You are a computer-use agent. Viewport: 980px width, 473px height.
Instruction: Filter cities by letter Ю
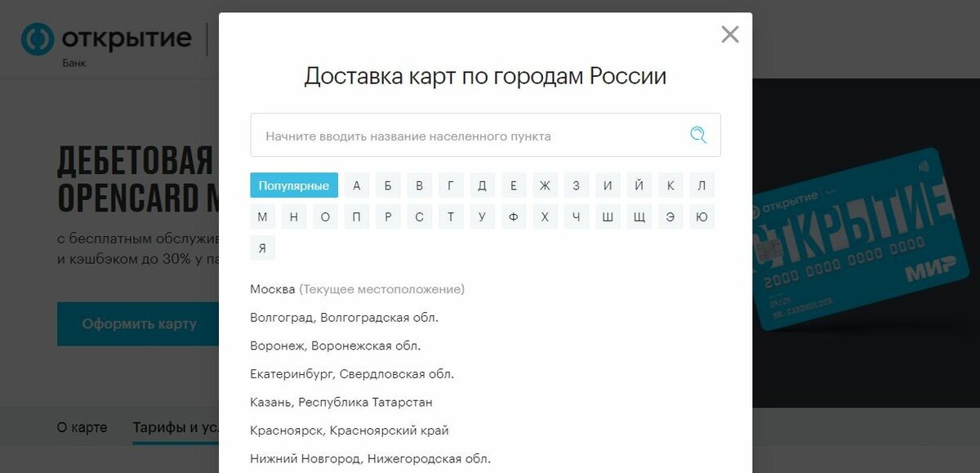point(702,216)
